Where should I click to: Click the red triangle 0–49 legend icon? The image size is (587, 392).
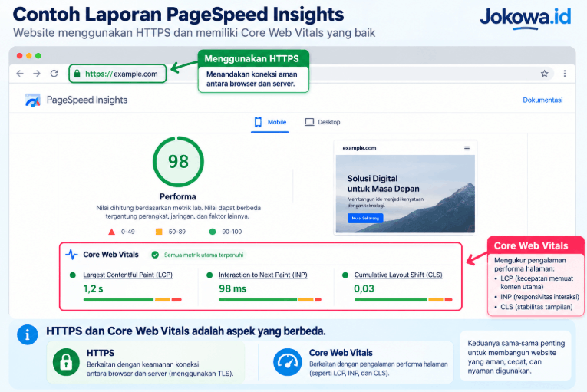tap(111, 232)
